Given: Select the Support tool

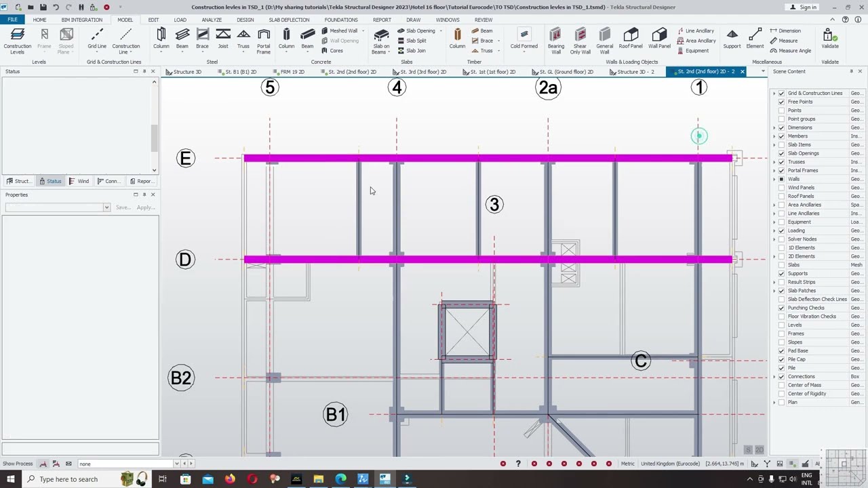Looking at the screenshot, I should [x=732, y=39].
